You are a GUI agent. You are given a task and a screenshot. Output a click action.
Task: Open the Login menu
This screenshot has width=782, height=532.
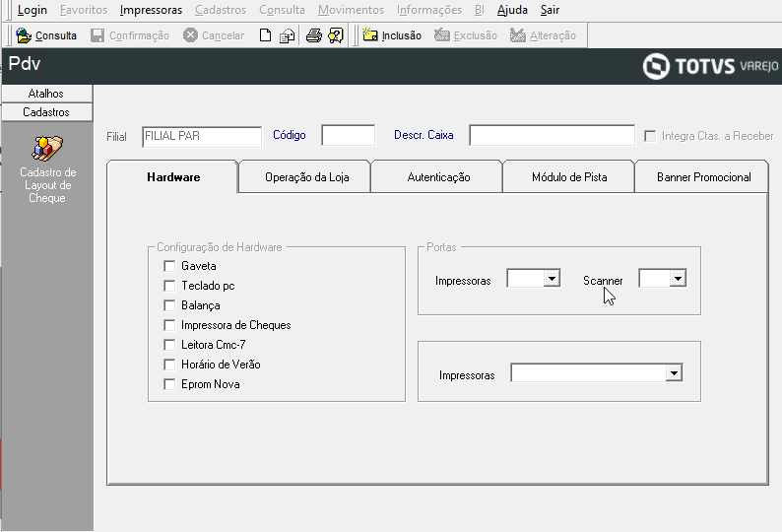point(32,10)
